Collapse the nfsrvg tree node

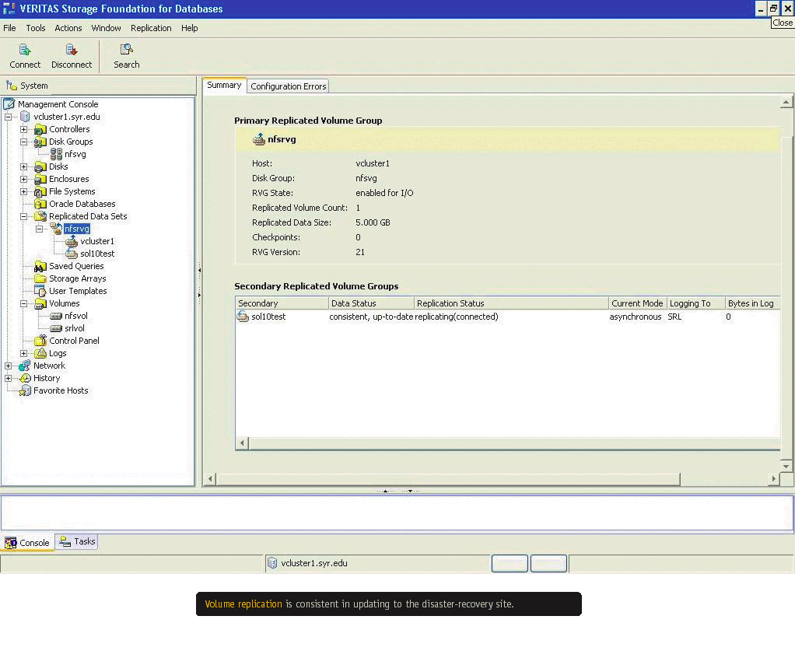(39, 229)
